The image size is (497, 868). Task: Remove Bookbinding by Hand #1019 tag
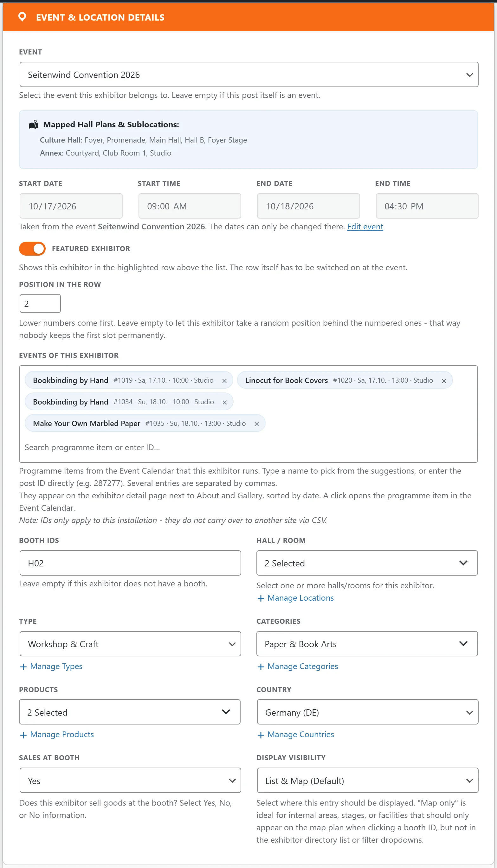tap(224, 381)
